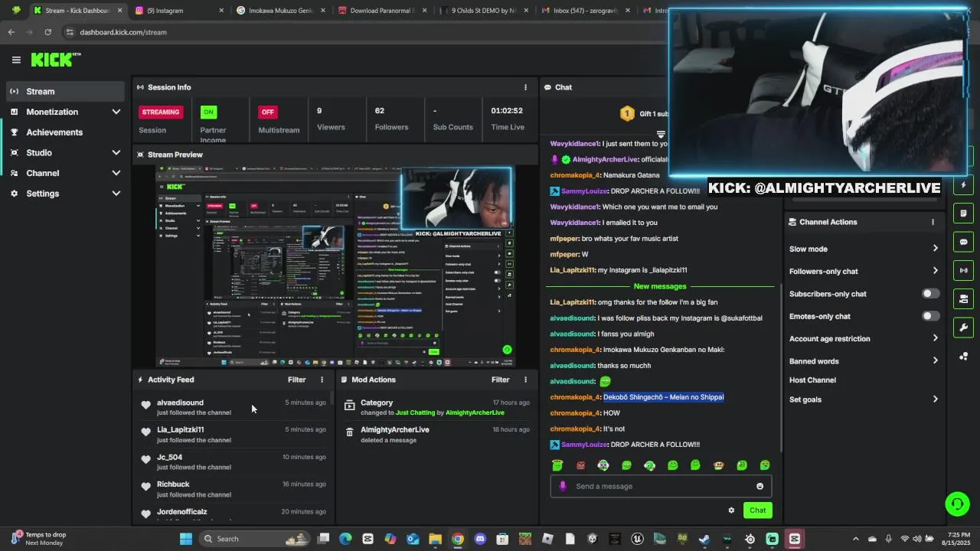Click the purple microphone icon in message box
This screenshot has width=980, height=551.
pos(563,486)
